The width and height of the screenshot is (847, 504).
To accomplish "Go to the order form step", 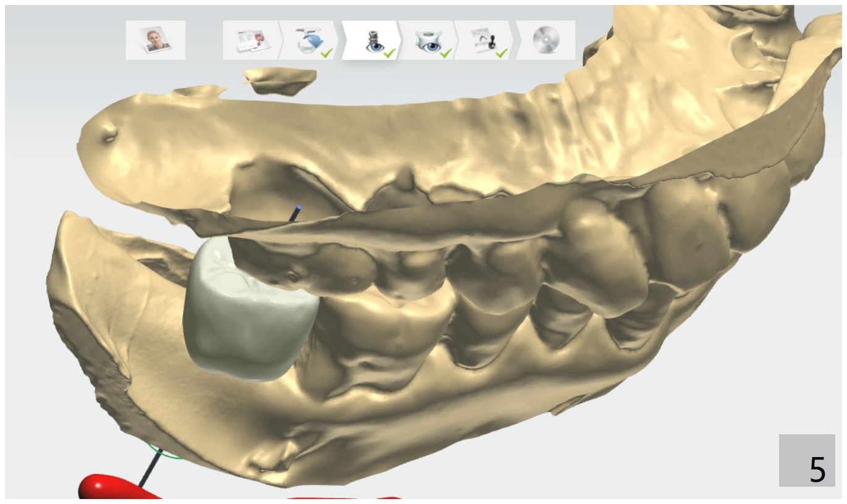I will coord(251,40).
